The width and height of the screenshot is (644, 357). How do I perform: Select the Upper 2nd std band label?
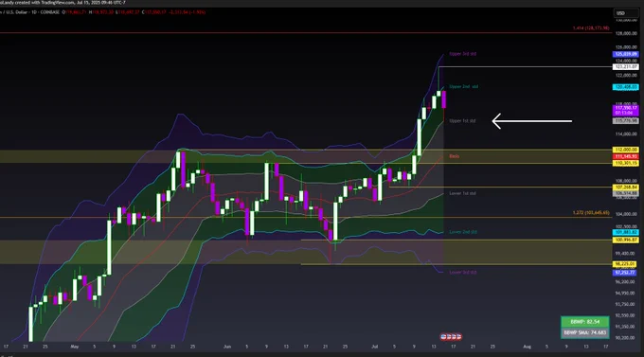point(464,87)
